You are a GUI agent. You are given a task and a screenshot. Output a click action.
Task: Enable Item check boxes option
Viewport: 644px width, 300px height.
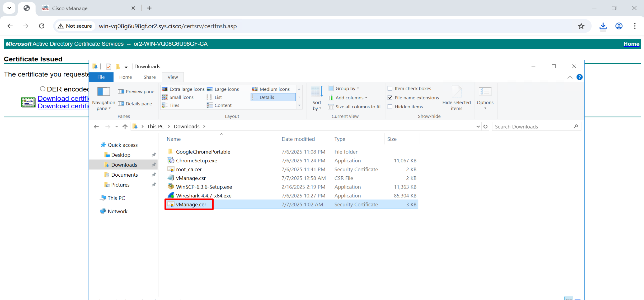coord(390,89)
